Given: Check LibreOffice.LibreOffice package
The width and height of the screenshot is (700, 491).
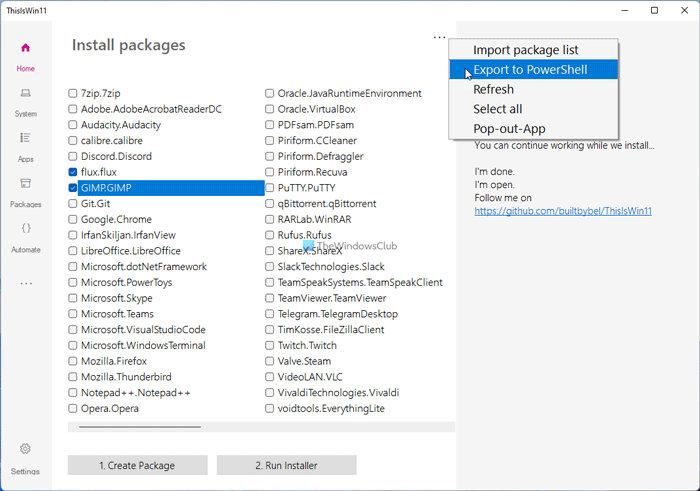Looking at the screenshot, I should click(73, 251).
